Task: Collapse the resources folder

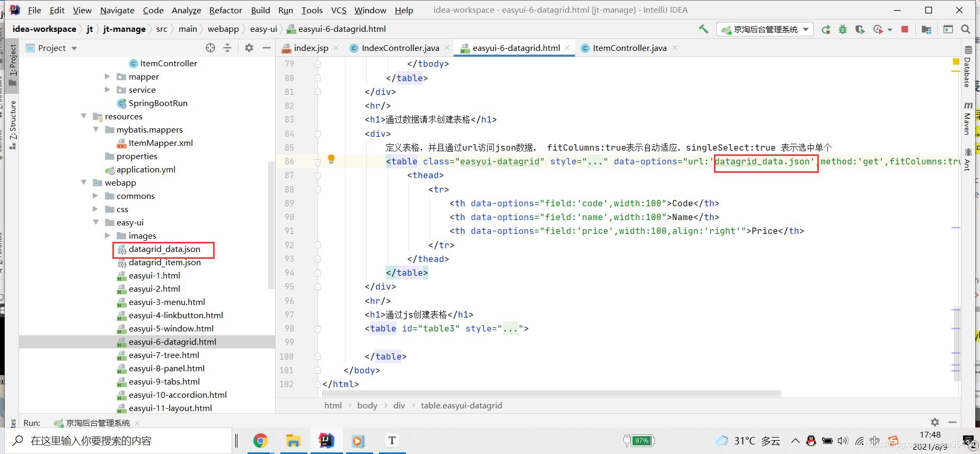Action: 83,116
